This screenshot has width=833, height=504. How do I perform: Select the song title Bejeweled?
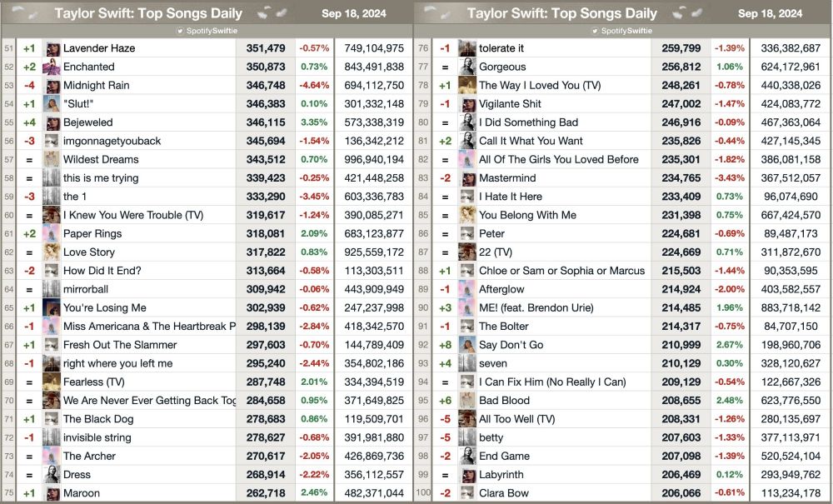pyautogui.click(x=88, y=122)
